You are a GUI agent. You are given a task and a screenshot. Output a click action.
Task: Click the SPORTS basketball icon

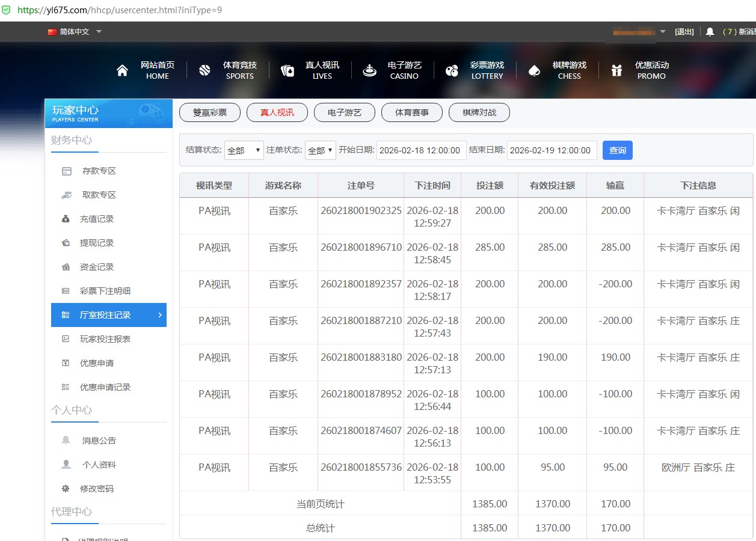pyautogui.click(x=205, y=70)
